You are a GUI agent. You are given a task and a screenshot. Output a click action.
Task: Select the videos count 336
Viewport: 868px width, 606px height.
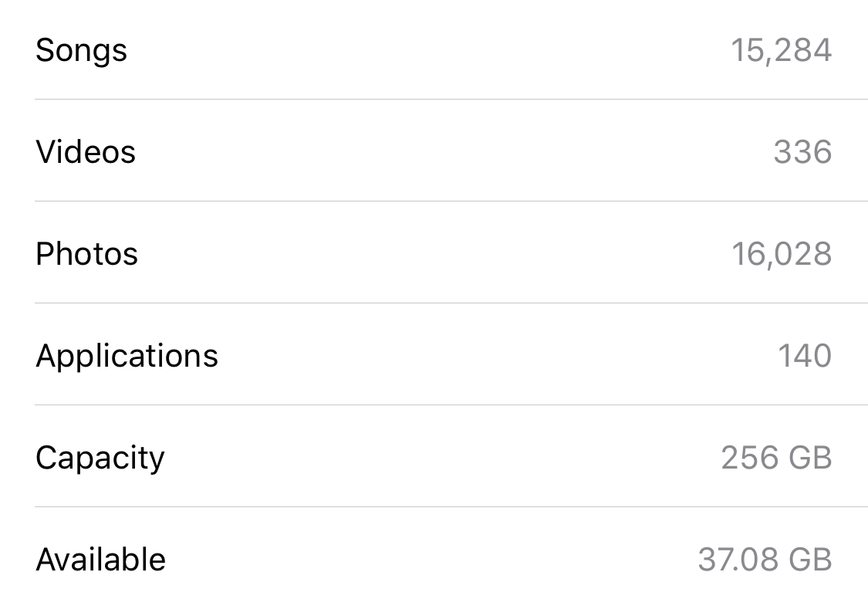pyautogui.click(x=802, y=152)
